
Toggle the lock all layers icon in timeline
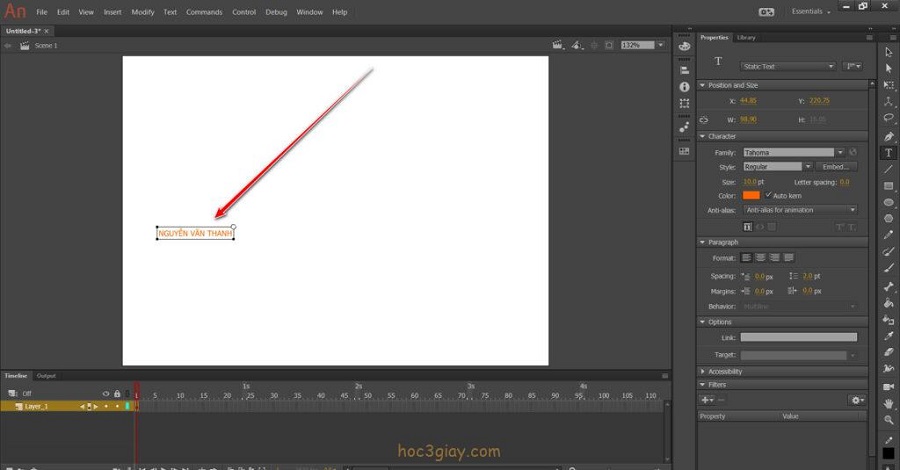click(117, 394)
